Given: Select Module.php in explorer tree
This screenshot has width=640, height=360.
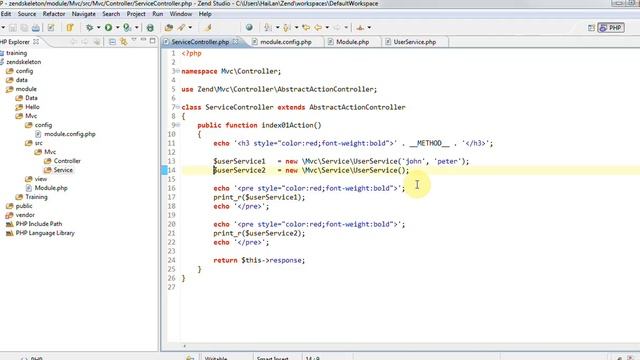Looking at the screenshot, I should click(51, 188).
